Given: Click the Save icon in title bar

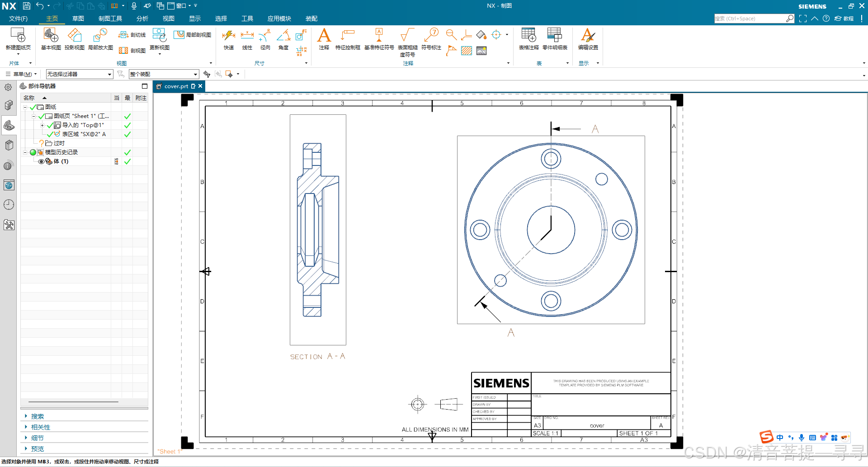Looking at the screenshot, I should coord(27,6).
